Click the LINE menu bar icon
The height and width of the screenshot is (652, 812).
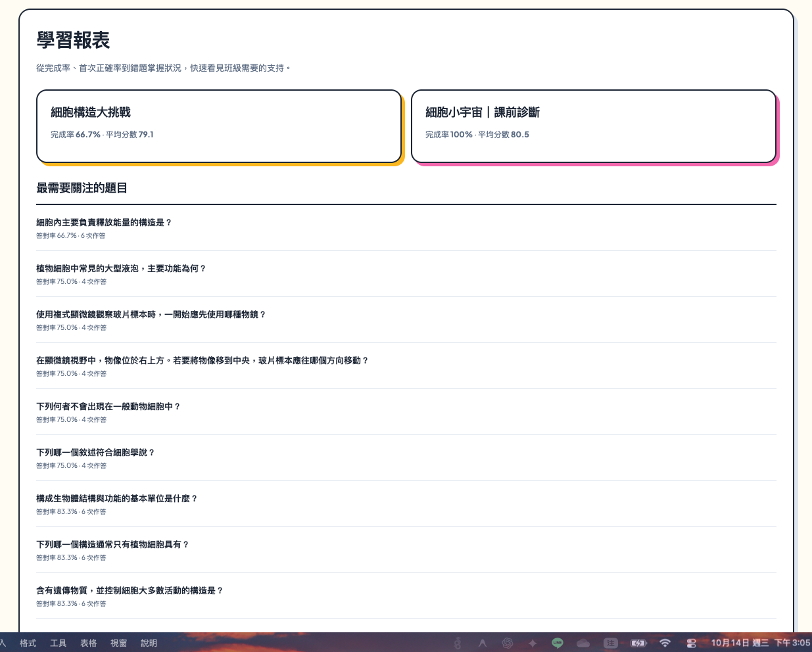(x=558, y=643)
